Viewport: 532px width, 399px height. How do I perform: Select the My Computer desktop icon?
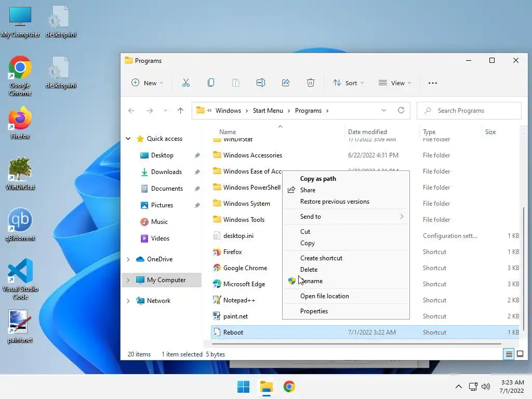pos(20,22)
